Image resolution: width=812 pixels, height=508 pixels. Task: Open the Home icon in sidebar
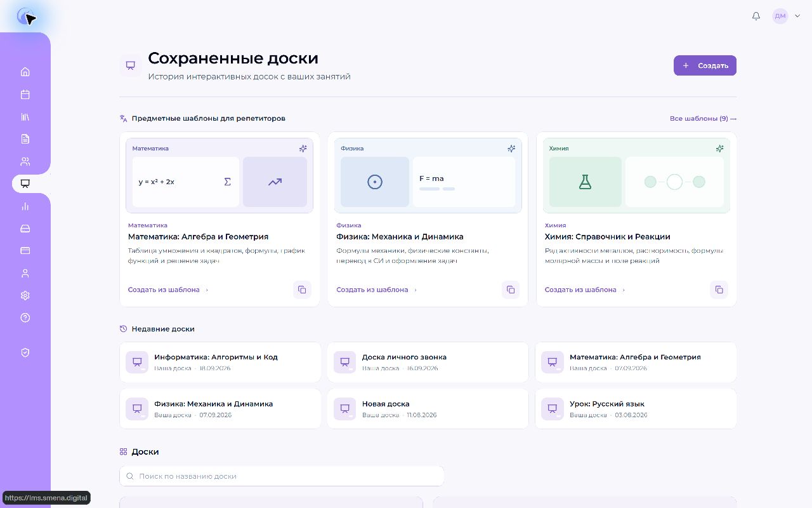[25, 72]
